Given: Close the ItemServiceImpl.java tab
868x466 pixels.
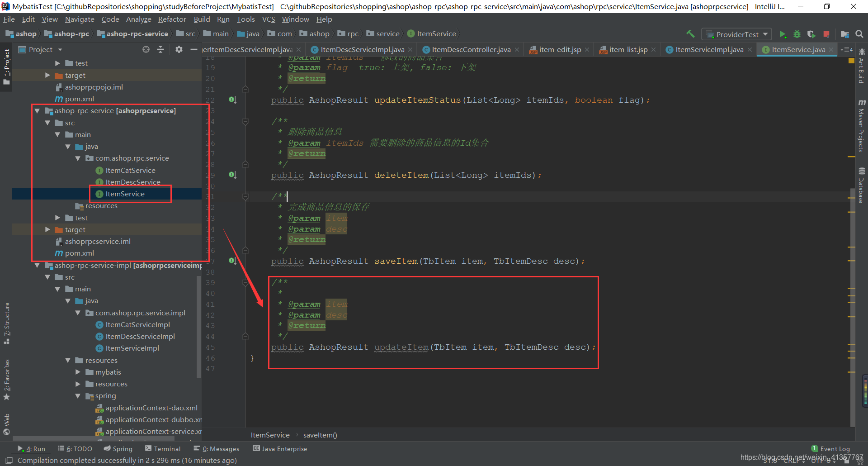Looking at the screenshot, I should (750, 50).
